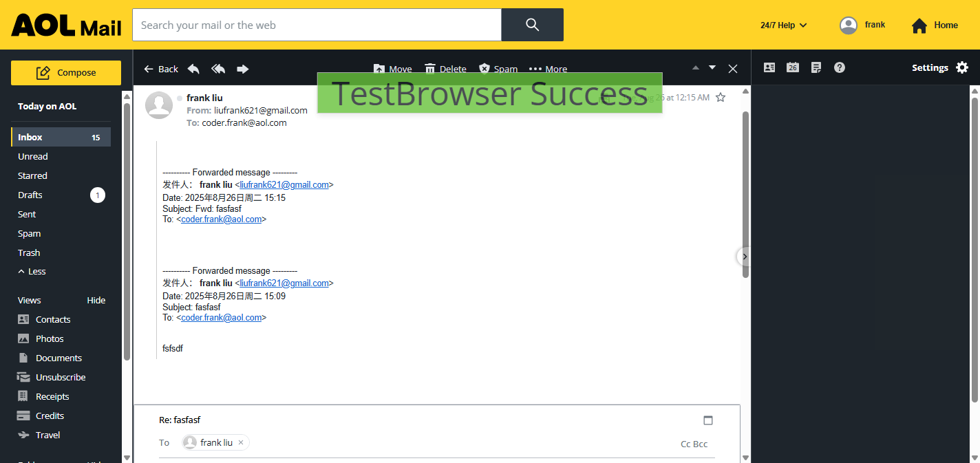Open the Drafts folder
This screenshot has width=980, height=463.
click(30, 195)
